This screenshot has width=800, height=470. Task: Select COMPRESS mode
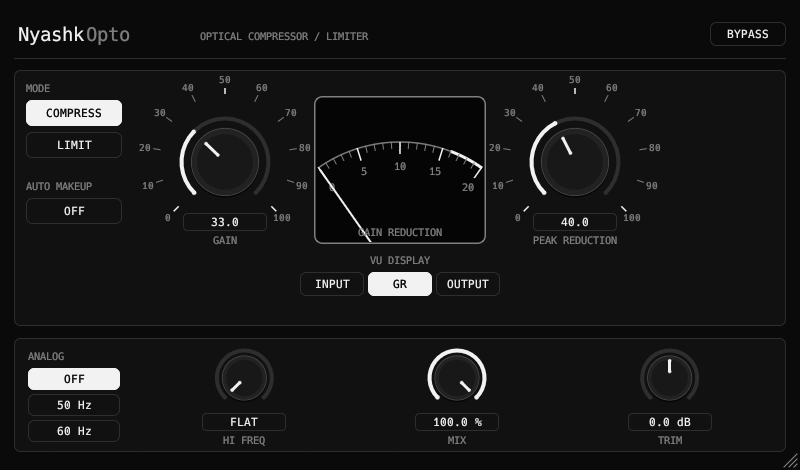[x=74, y=113]
